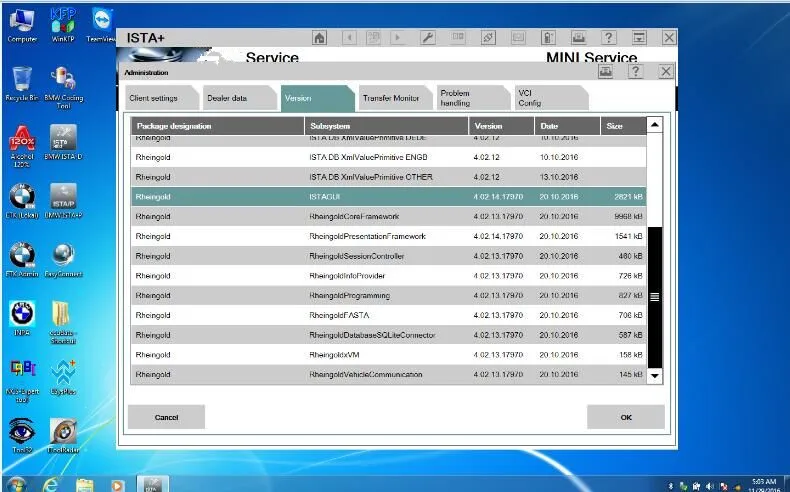Sort by Package designation column header
The width and height of the screenshot is (790, 492).
[218, 126]
